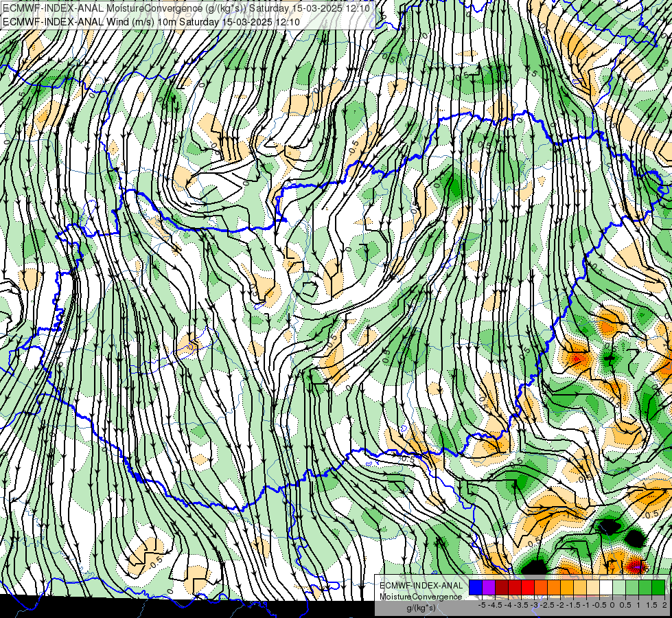Viewport: 672px width, 618px height.
Task: Select the darkest red legend swatch (-4.5 to -4)
Action: pyautogui.click(x=502, y=588)
